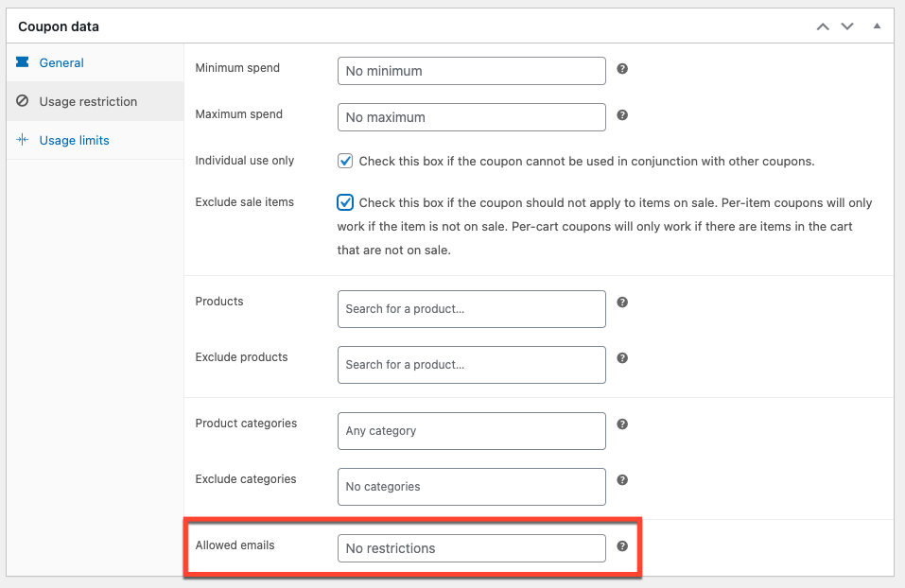
Task: Open the Products search box
Action: click(472, 309)
